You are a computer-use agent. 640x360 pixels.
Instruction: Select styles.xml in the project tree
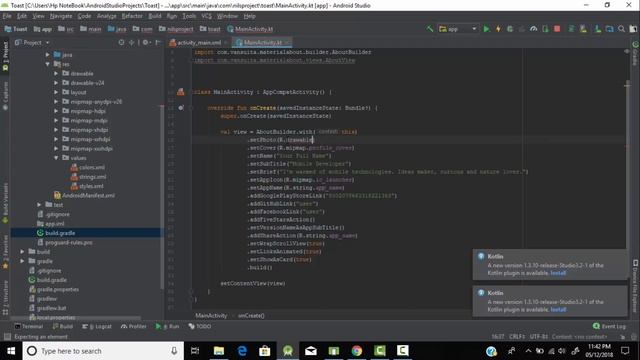(x=91, y=186)
